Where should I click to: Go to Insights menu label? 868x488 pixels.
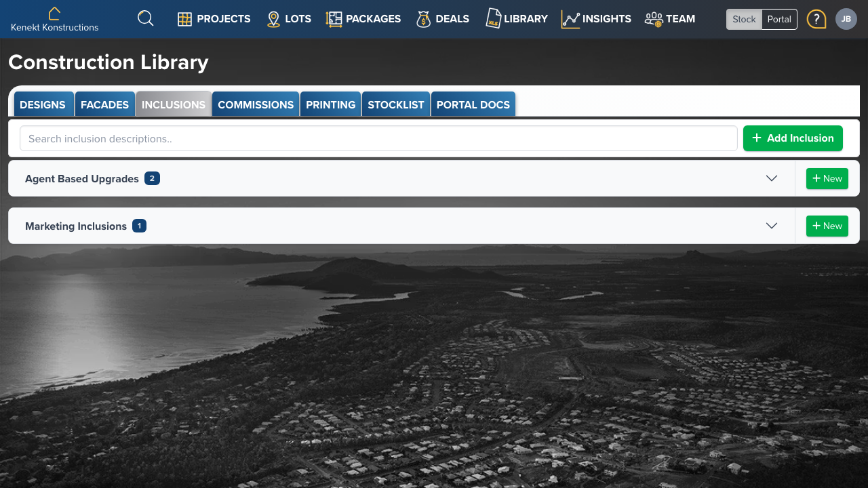click(x=607, y=19)
